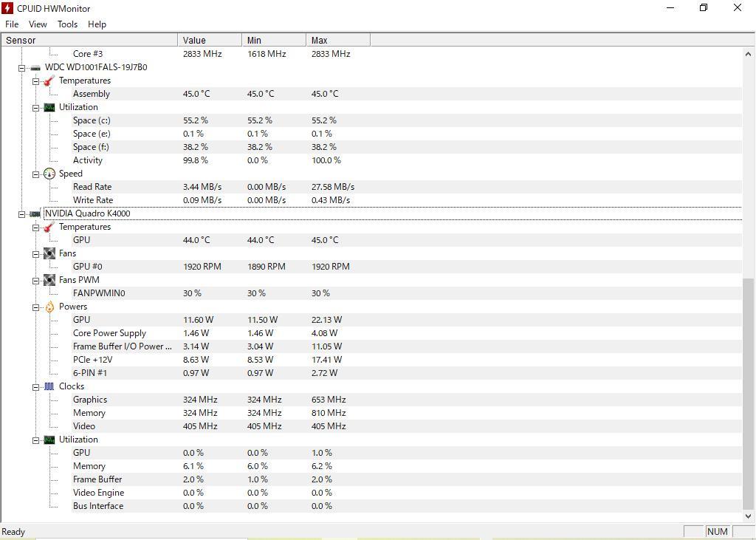Collapse the Fans node

click(35, 254)
